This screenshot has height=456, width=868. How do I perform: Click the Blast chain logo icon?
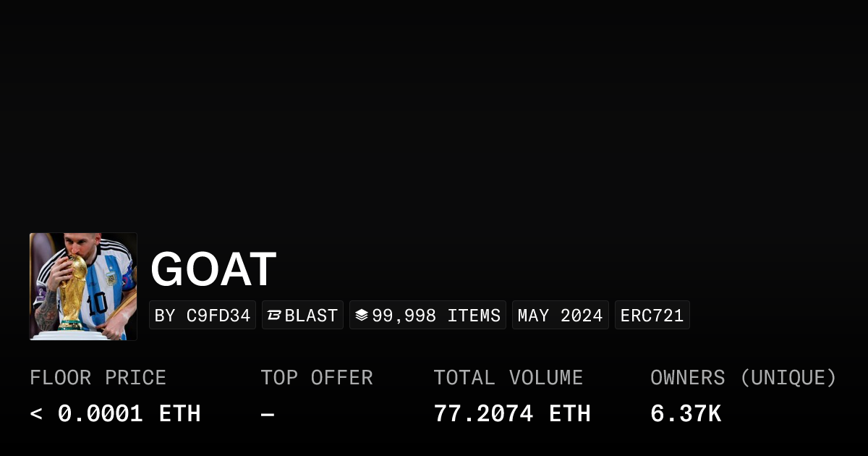click(x=274, y=316)
